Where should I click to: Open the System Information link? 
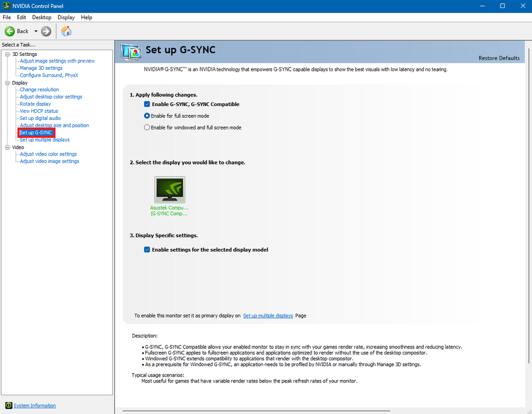point(35,405)
